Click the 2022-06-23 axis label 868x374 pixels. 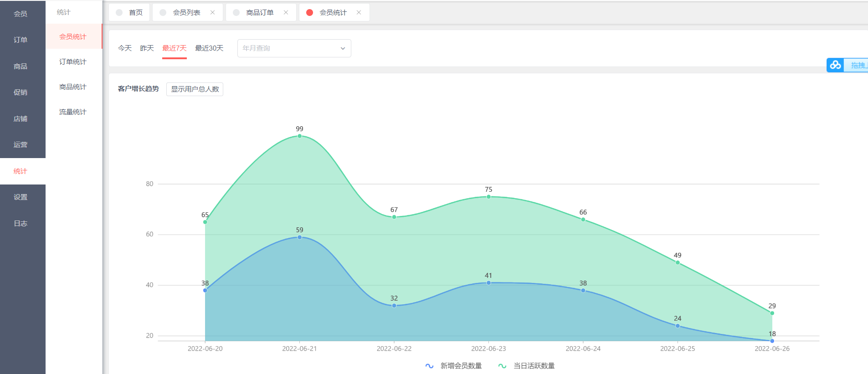[488, 348]
